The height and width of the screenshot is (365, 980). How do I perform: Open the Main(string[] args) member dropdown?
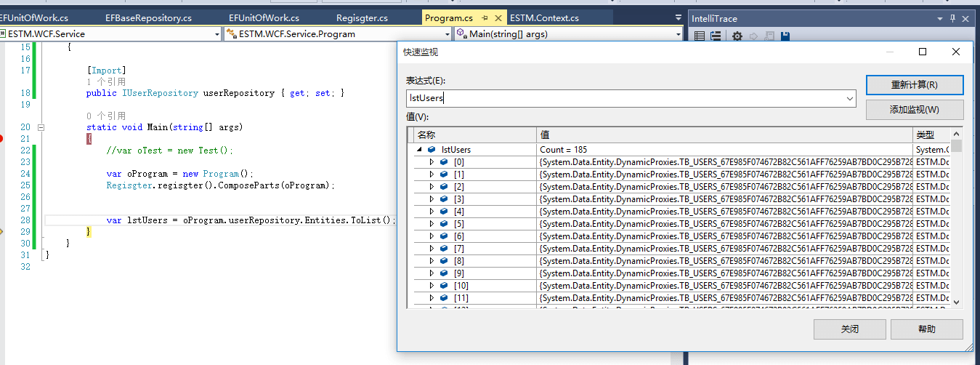[679, 33]
